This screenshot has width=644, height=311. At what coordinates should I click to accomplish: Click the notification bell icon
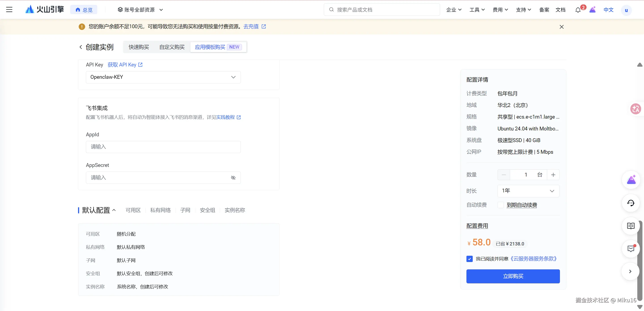[x=578, y=10]
